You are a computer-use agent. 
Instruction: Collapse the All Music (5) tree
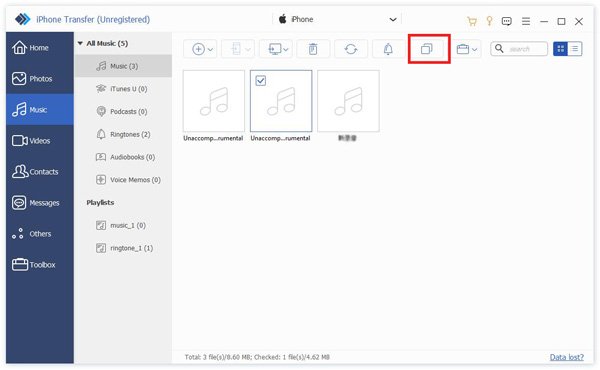[80, 43]
